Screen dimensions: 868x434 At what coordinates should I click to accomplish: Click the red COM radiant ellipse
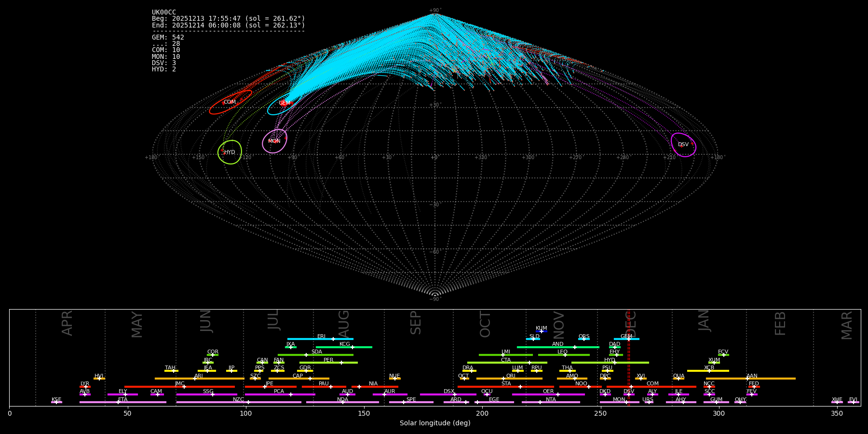[230, 102]
